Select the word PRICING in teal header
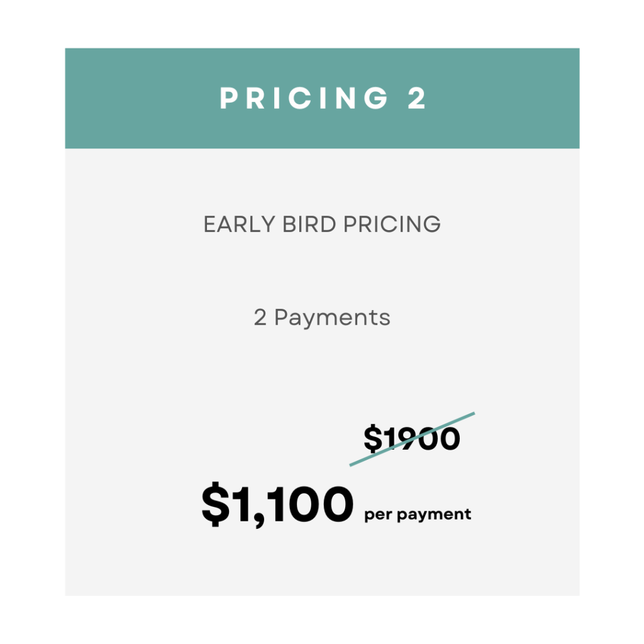This screenshot has width=644, height=644. click(x=304, y=98)
